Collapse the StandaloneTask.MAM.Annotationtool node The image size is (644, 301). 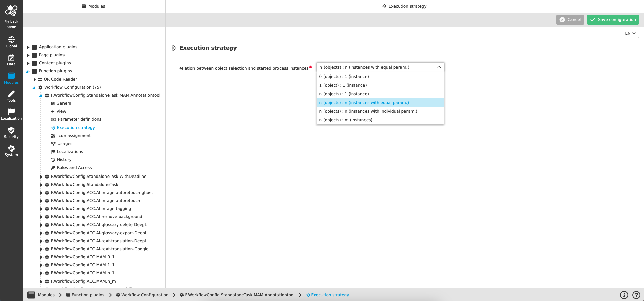pos(41,96)
